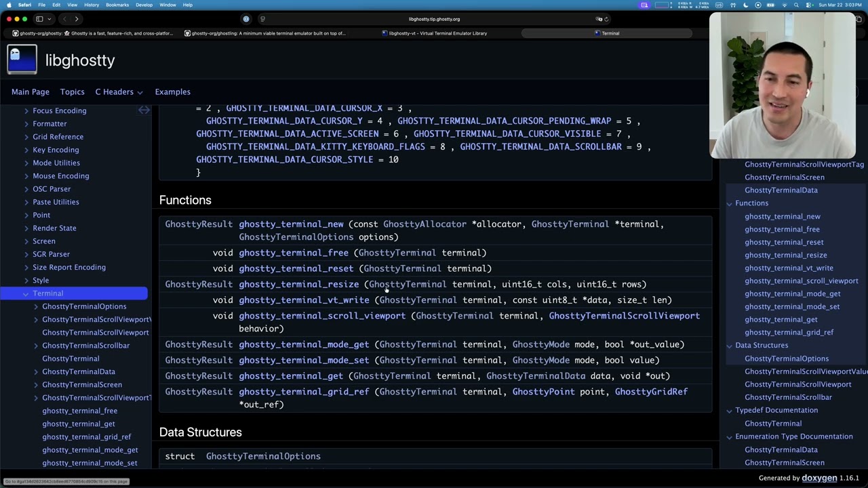Open Formatter topic in the sidebar tree
Viewport: 868px width, 488px height.
tap(50, 124)
